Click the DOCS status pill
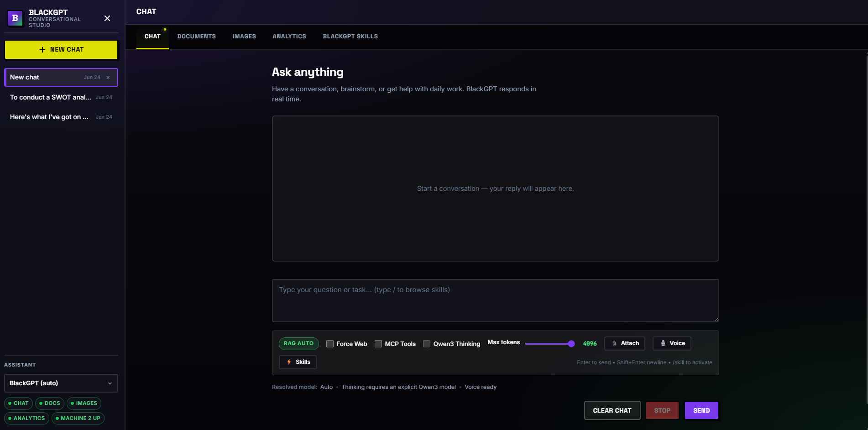Image resolution: width=868 pixels, height=430 pixels. point(50,404)
